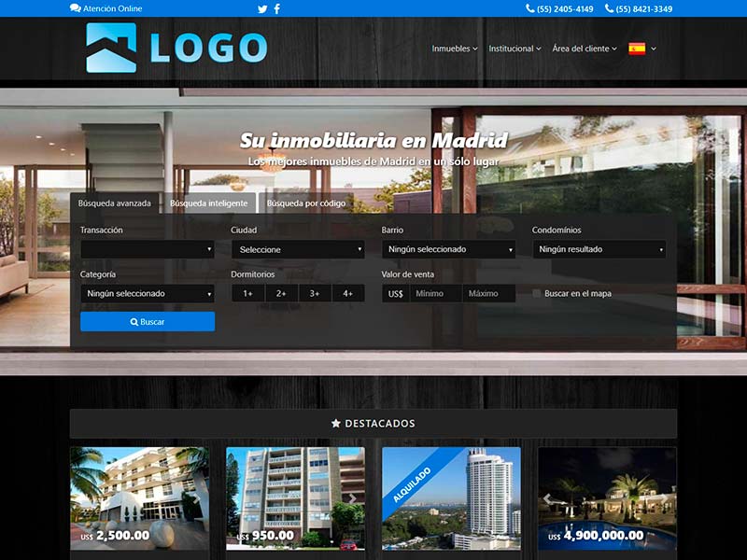
Task: Open the US$ 4,900,000.00 property thumbnail
Action: tap(608, 498)
